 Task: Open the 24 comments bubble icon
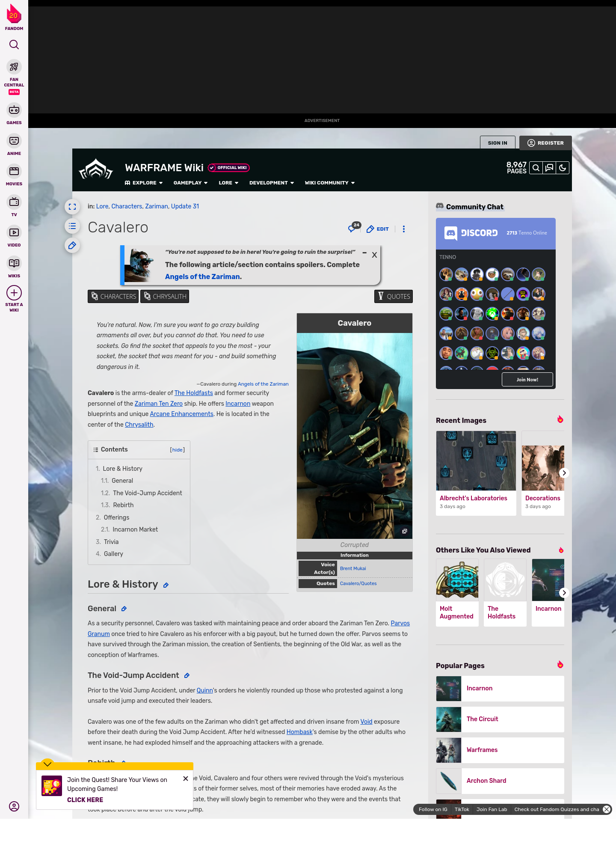pos(354,228)
